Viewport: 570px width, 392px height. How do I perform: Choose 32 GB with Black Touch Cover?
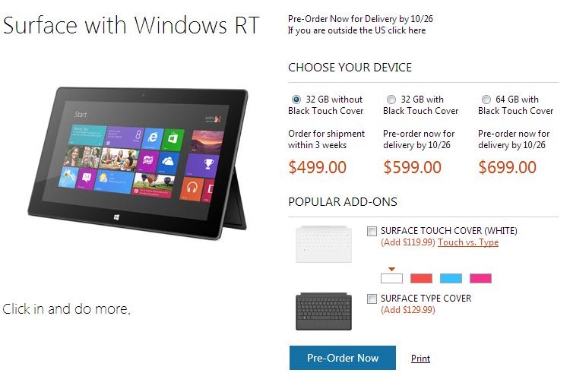tap(391, 100)
